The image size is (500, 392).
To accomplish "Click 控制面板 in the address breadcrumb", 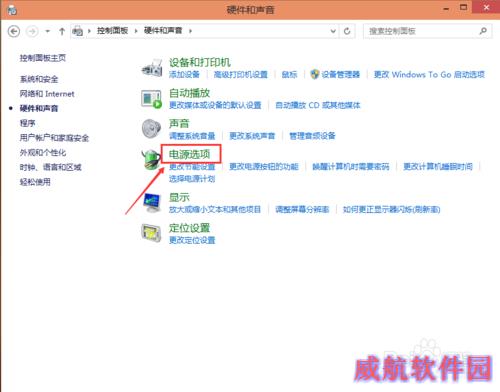I will (112, 31).
